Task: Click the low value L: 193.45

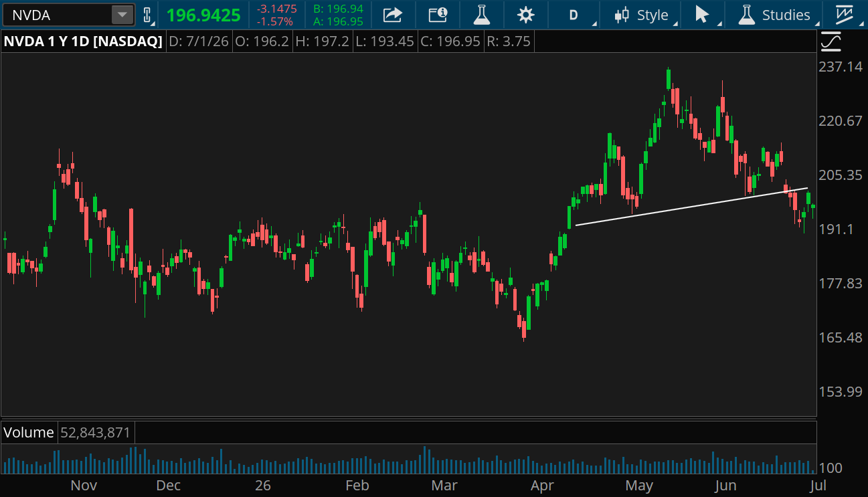Action: pyautogui.click(x=385, y=41)
